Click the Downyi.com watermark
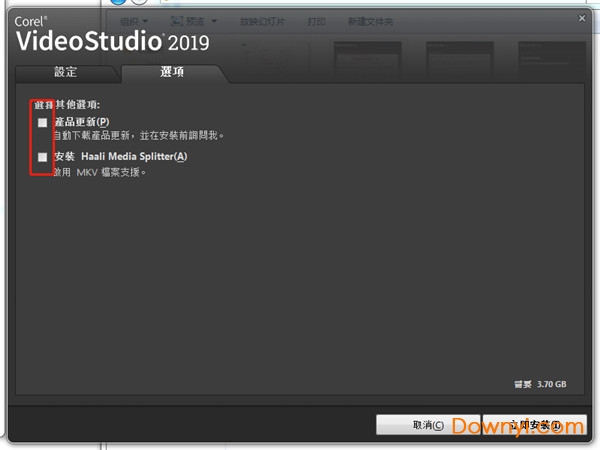Image resolution: width=600 pixels, height=450 pixels. pyautogui.click(x=520, y=426)
